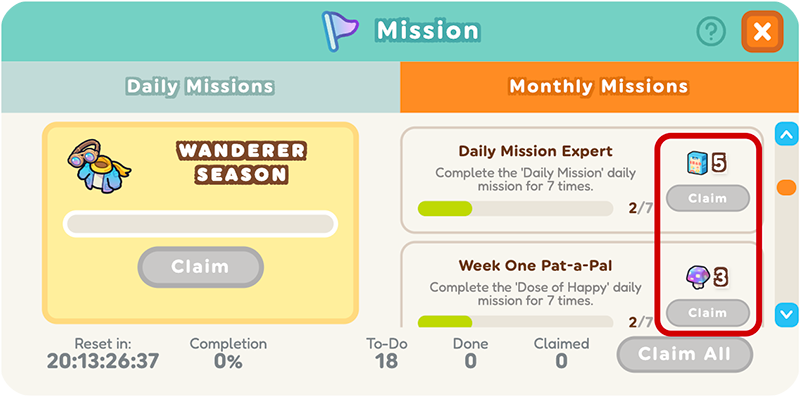Close the Mission window with X
Screen dimensions: 800x396
pyautogui.click(x=762, y=32)
